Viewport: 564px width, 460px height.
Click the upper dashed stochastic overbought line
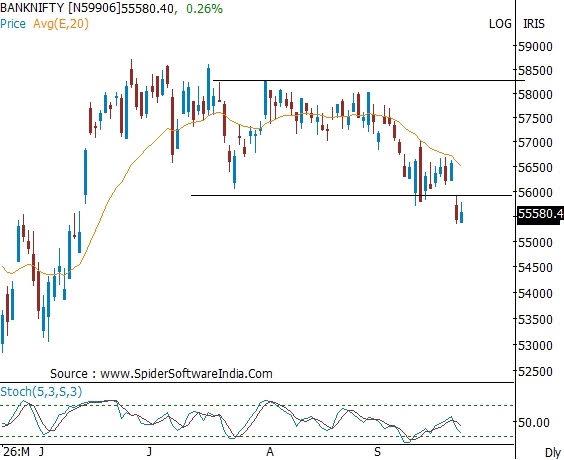point(257,405)
